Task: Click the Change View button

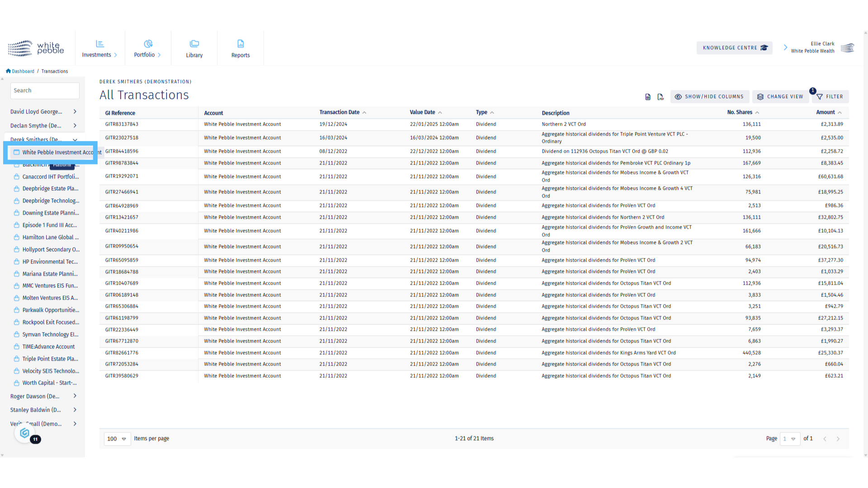Action: (x=781, y=97)
